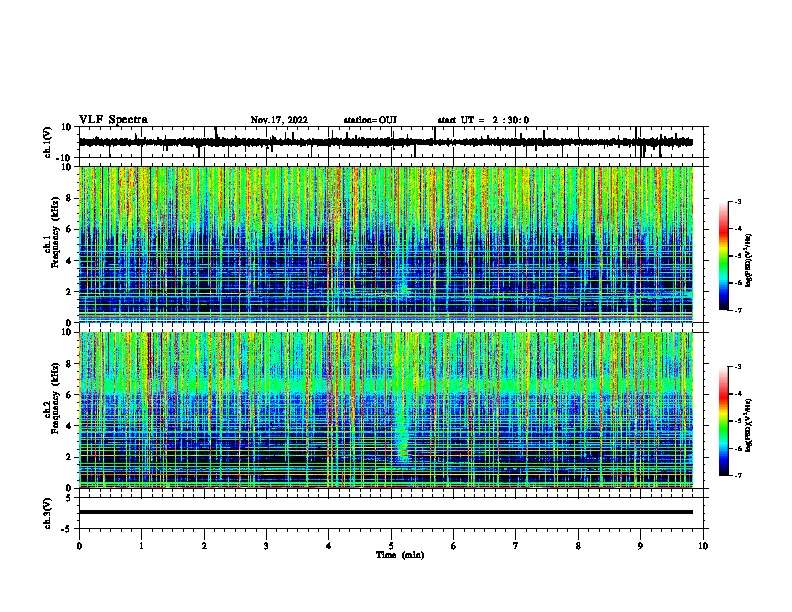Click the flat black ch.3 voltage trace
Viewport: 792px width, 612px height.
point(385,512)
